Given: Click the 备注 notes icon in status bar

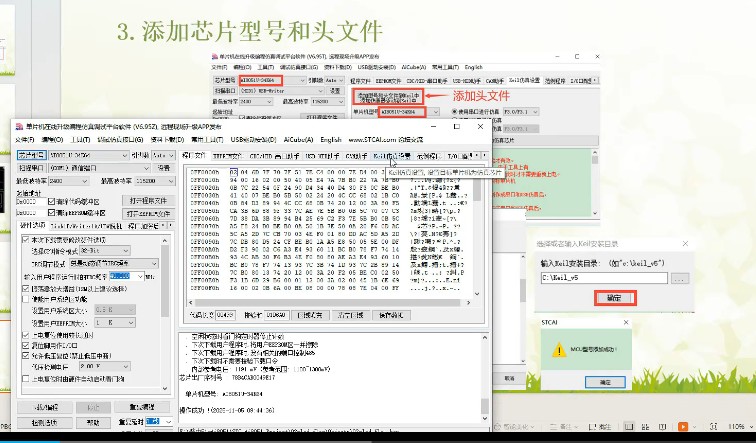Looking at the screenshot, I should 555,427.
